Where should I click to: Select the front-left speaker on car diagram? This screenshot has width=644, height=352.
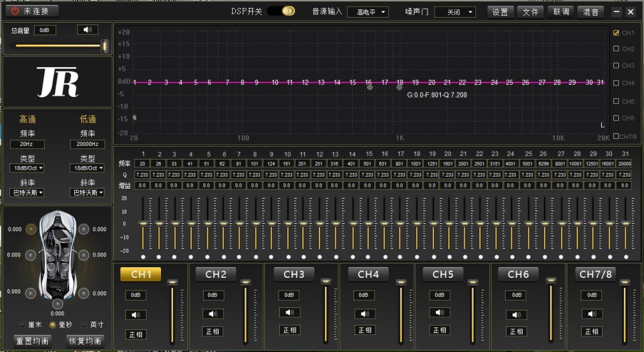point(31,229)
